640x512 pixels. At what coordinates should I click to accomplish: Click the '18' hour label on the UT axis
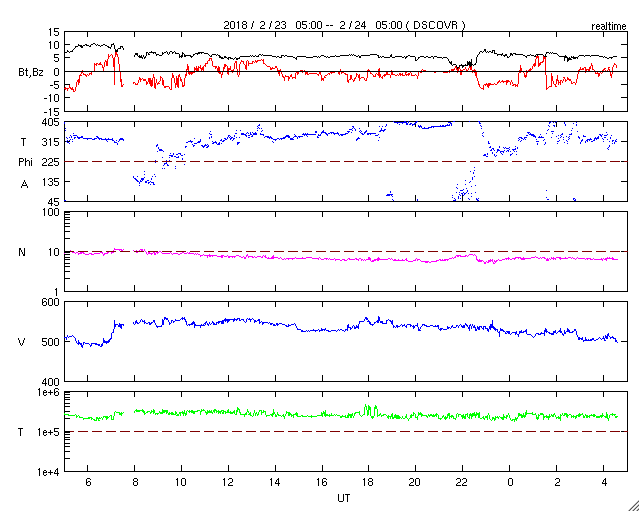click(368, 482)
